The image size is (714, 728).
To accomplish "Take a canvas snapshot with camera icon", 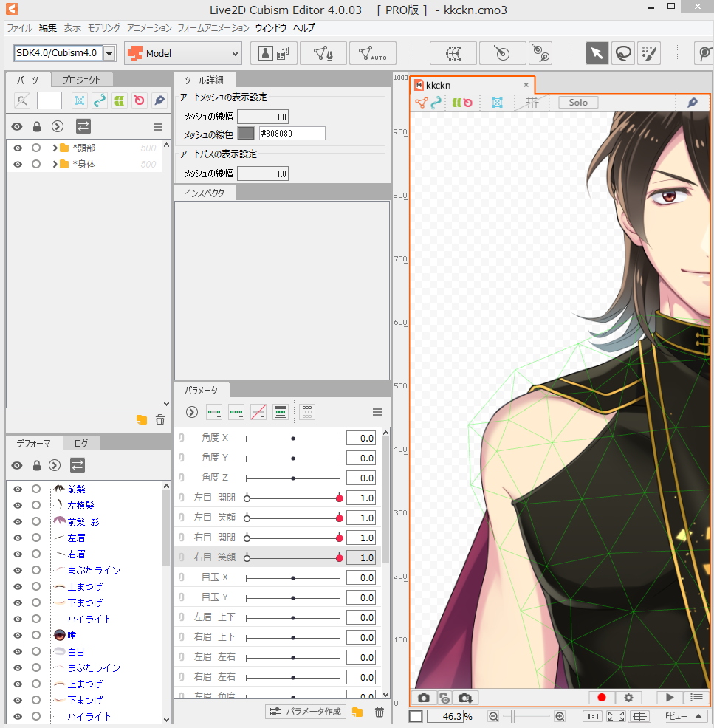I will (424, 698).
